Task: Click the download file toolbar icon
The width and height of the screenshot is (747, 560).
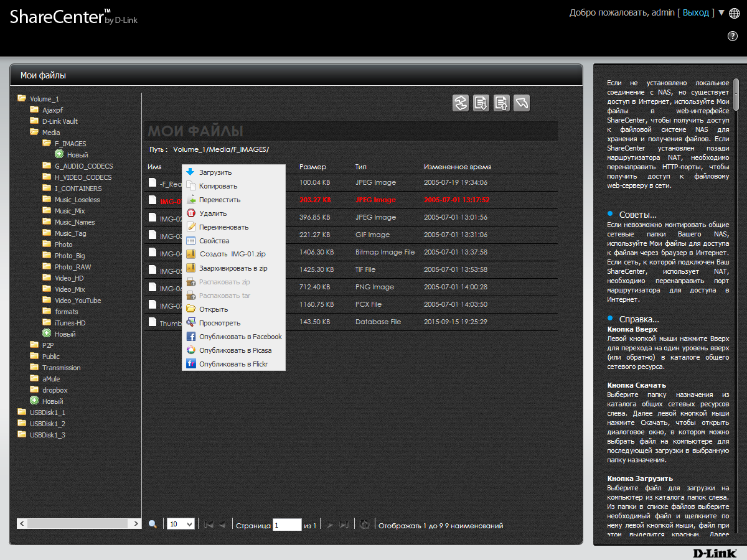Action: (x=481, y=103)
